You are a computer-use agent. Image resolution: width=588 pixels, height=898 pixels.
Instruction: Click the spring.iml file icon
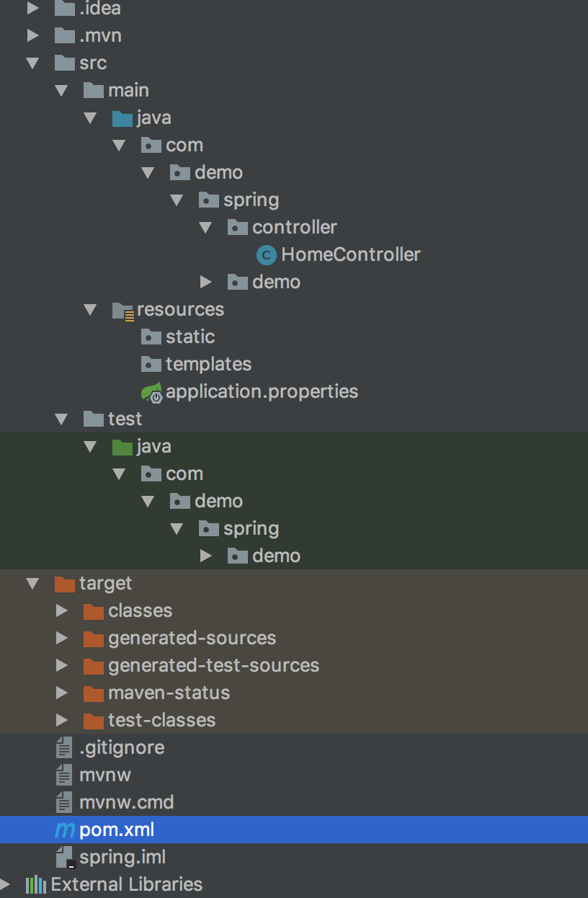(65, 858)
